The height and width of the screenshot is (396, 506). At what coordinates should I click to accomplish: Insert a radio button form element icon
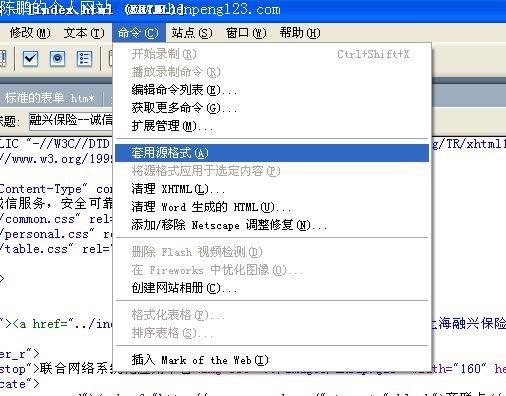[57, 59]
